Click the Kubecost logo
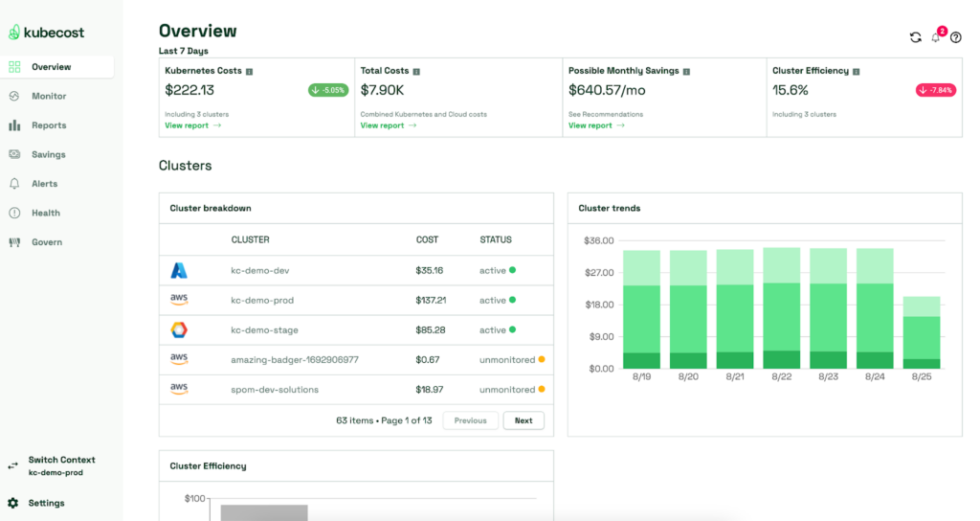Image resolution: width=980 pixels, height=521 pixels. point(47,33)
